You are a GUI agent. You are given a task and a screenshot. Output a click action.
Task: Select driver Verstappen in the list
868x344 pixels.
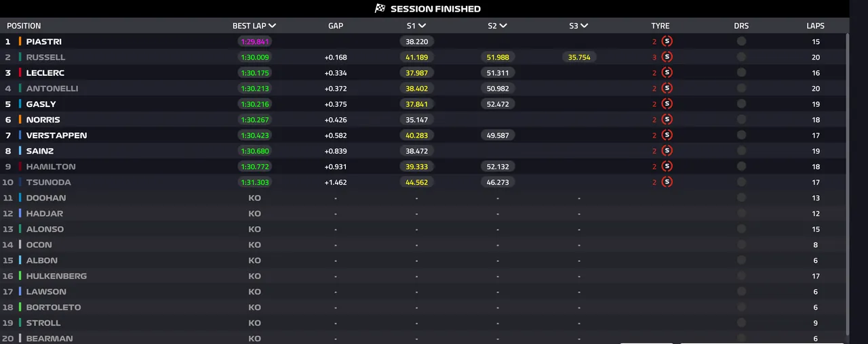tap(56, 135)
